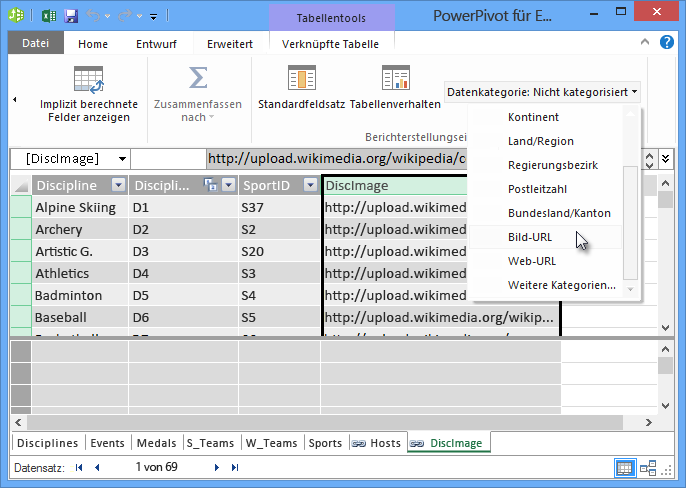Open the Standardfeldsatz dialog
The image size is (686, 488).
(x=301, y=88)
